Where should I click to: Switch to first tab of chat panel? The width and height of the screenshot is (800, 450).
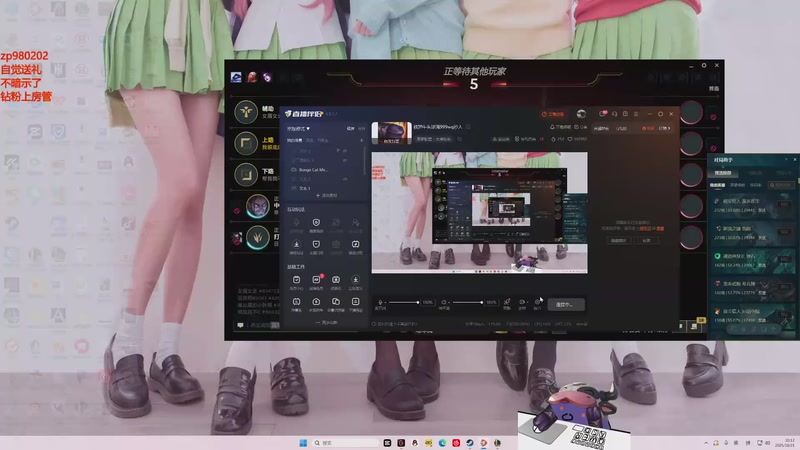(x=602, y=129)
